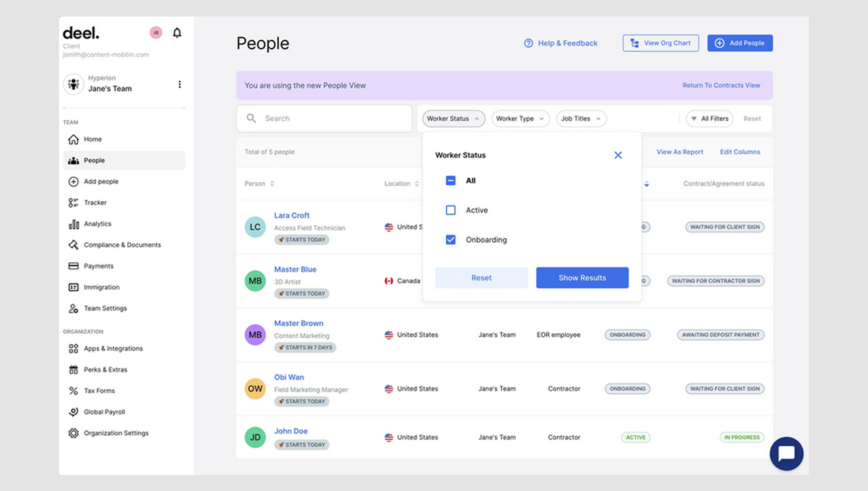Close the Worker Status popup

(618, 155)
